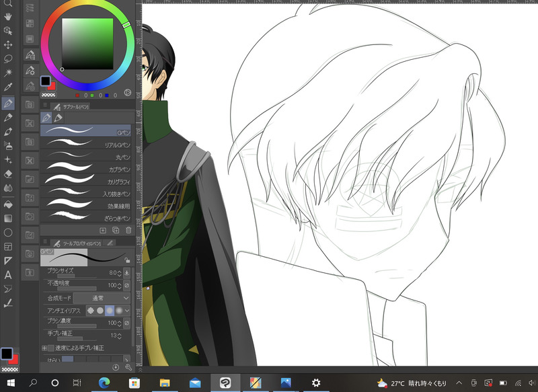Select the Eyedropper tool
538x392 pixels.
point(8,87)
